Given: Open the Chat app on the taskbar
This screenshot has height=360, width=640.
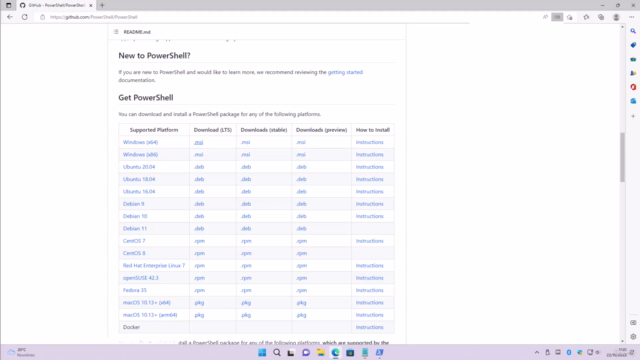Looking at the screenshot, I should pos(306,353).
